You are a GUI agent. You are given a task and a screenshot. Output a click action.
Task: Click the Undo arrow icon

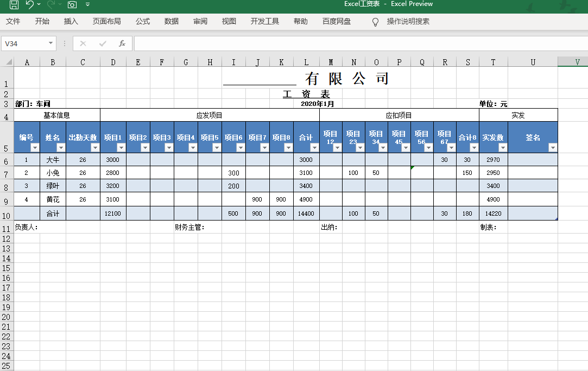click(30, 4)
